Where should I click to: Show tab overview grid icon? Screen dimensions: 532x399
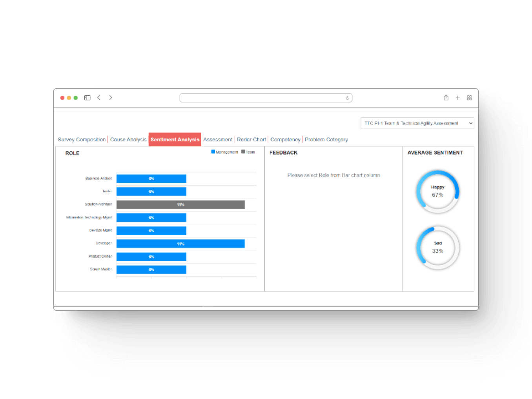click(x=469, y=98)
